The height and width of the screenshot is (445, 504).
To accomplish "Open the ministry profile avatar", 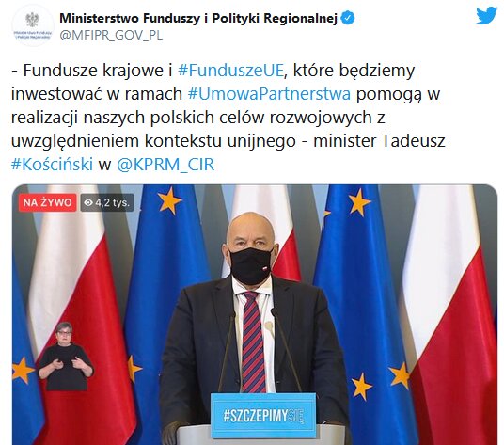I will (33, 26).
